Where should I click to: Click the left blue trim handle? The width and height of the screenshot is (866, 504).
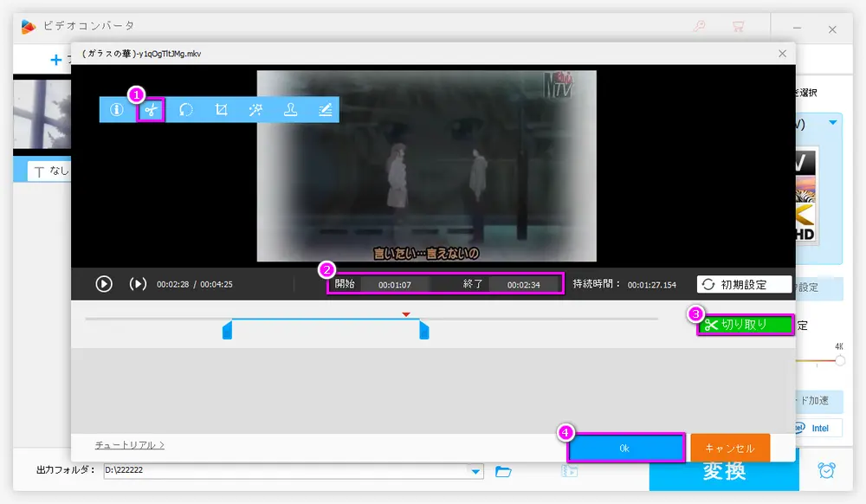pos(227,329)
